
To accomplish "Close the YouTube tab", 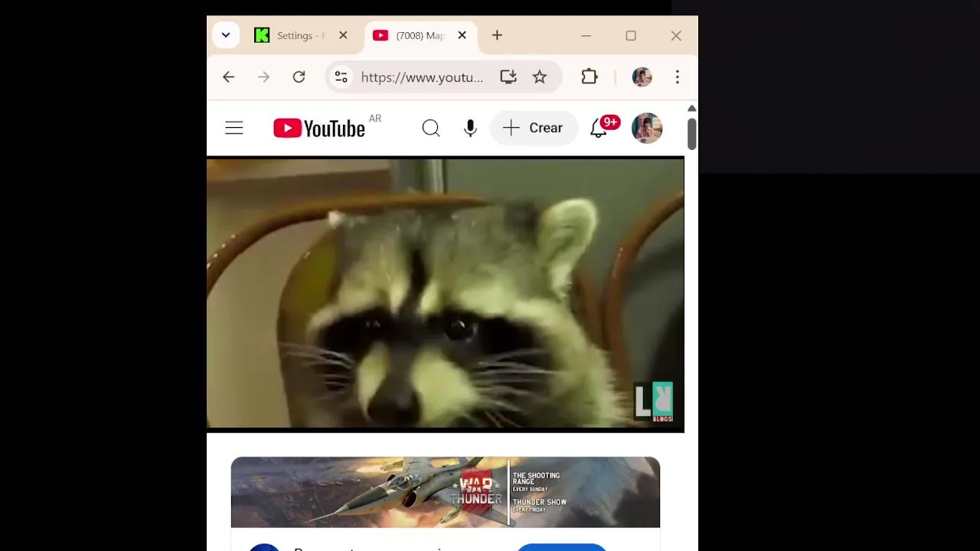I will tap(462, 35).
